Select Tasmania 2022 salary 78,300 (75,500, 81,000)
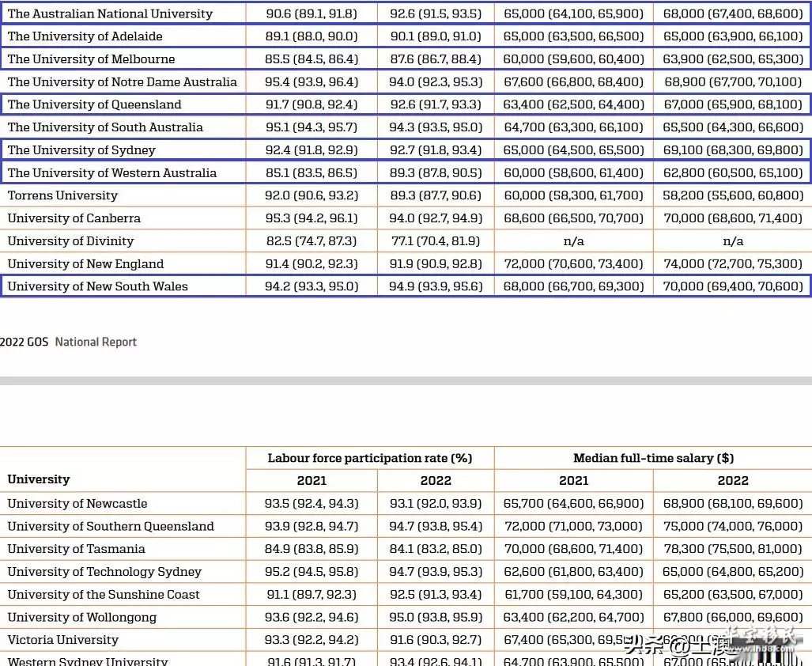Viewport: 812px width, 666px height. click(733, 549)
